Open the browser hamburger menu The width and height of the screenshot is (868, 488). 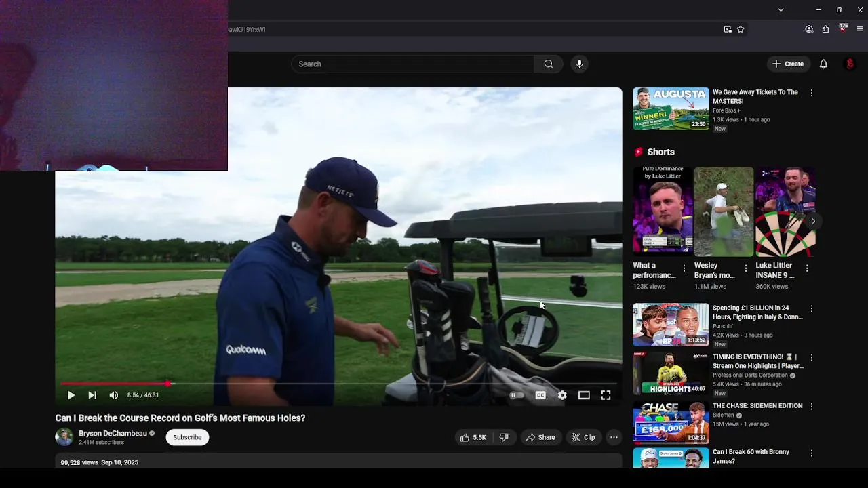(x=860, y=29)
